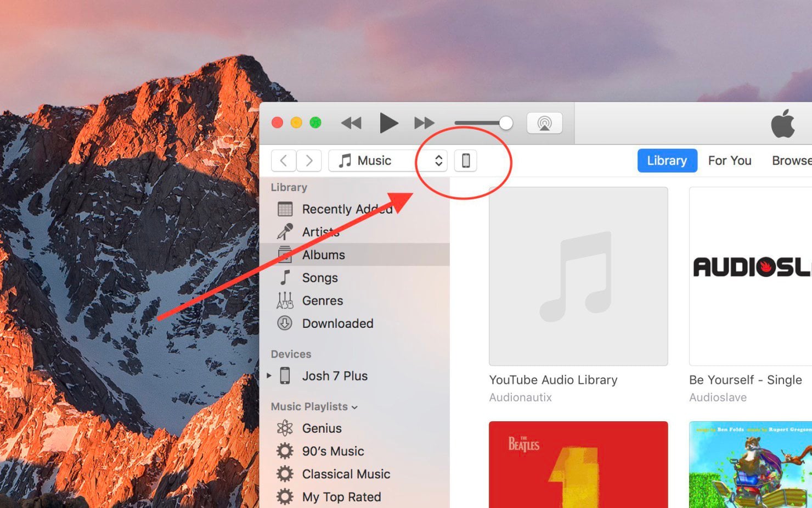812x508 pixels.
Task: Open the Downloaded music section
Action: [x=337, y=323]
